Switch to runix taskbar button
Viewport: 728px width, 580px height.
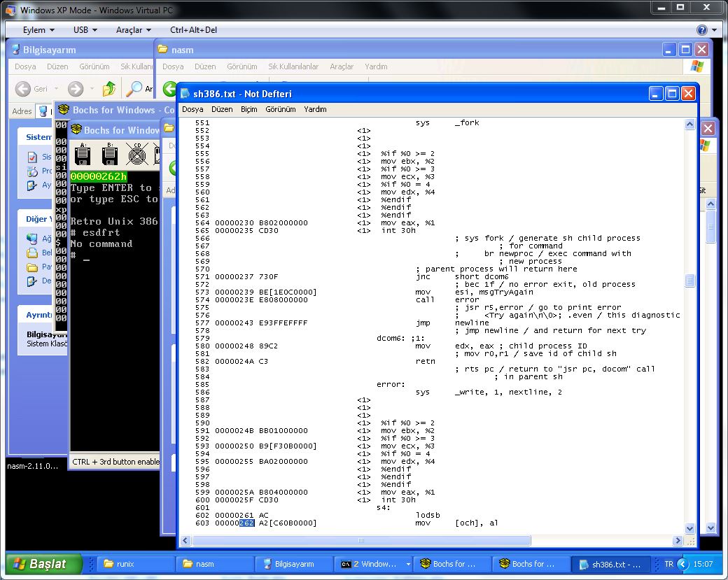pos(136,564)
